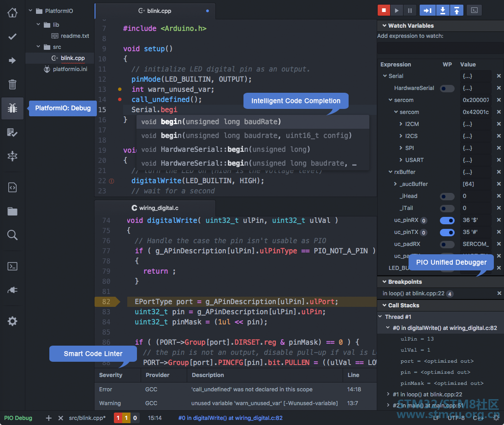
Task: Click the PlatformIO Debug bug icon
Action: point(12,108)
